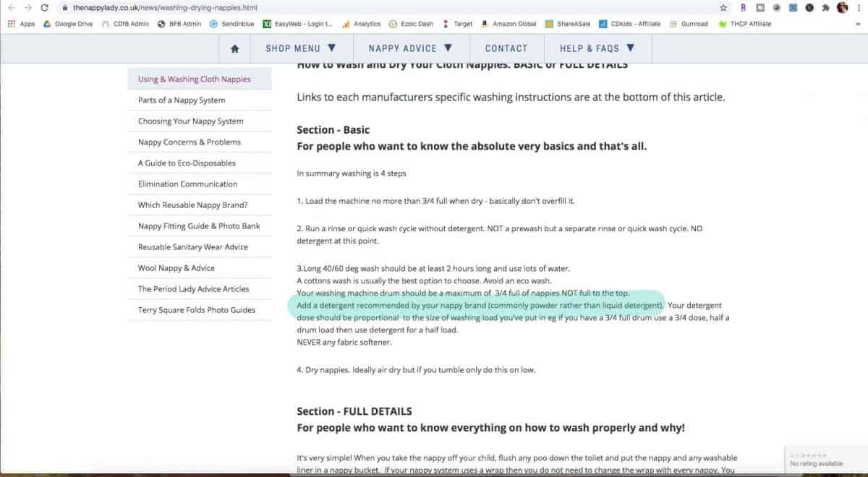Show more bookmarks with the overflow chevron
This screenshot has height=477, width=868.
coord(859,24)
